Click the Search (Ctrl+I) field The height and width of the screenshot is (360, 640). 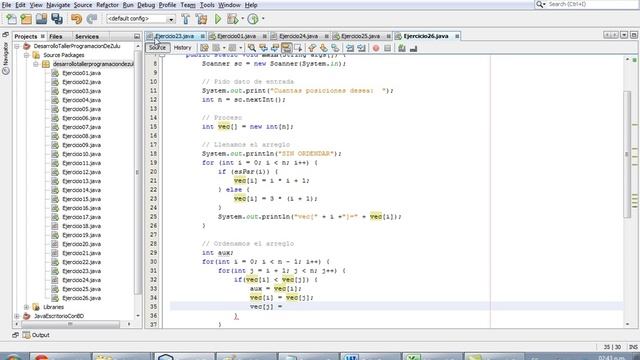(591, 4)
